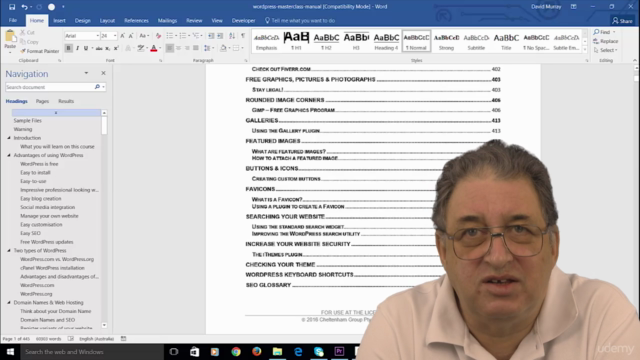Open font color red swatch
Viewport: 640px width, 360px height.
[153, 48]
